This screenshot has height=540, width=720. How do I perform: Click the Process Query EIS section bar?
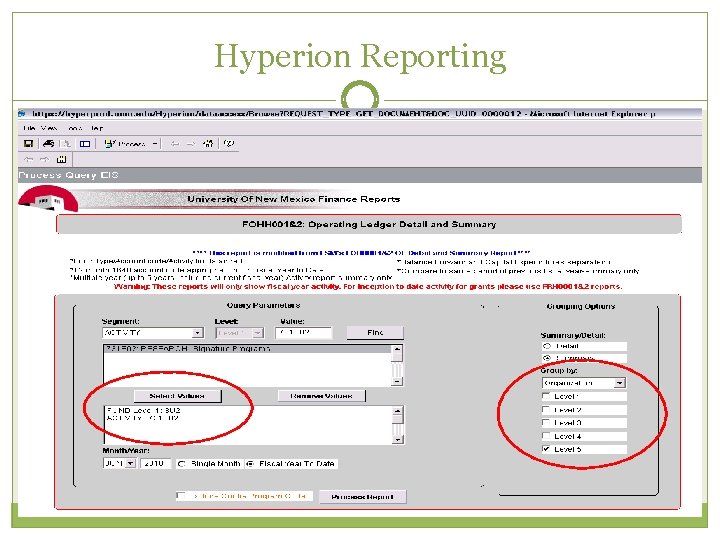360,175
